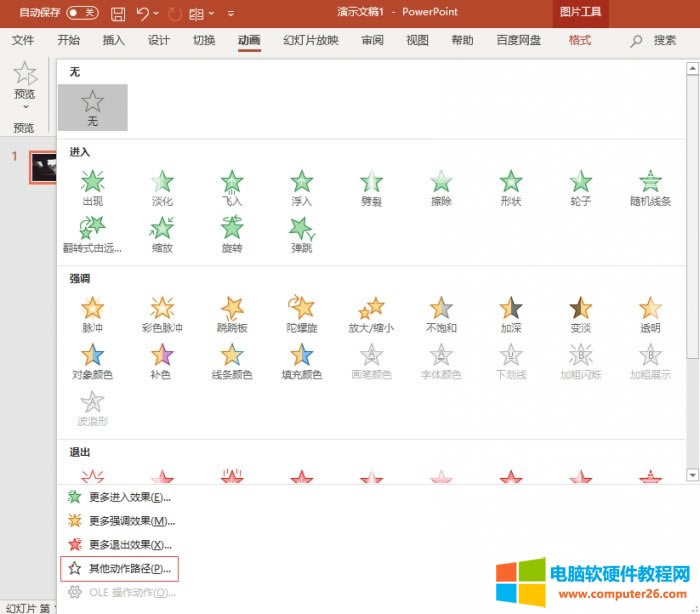Open 更多强调效果 (More Emphasis Effects)
700x614 pixels.
click(121, 520)
